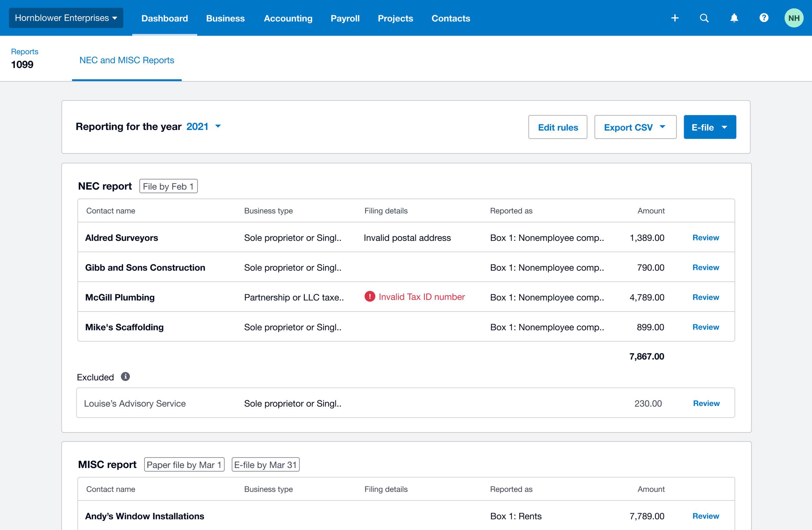Open the help question mark icon

764,18
